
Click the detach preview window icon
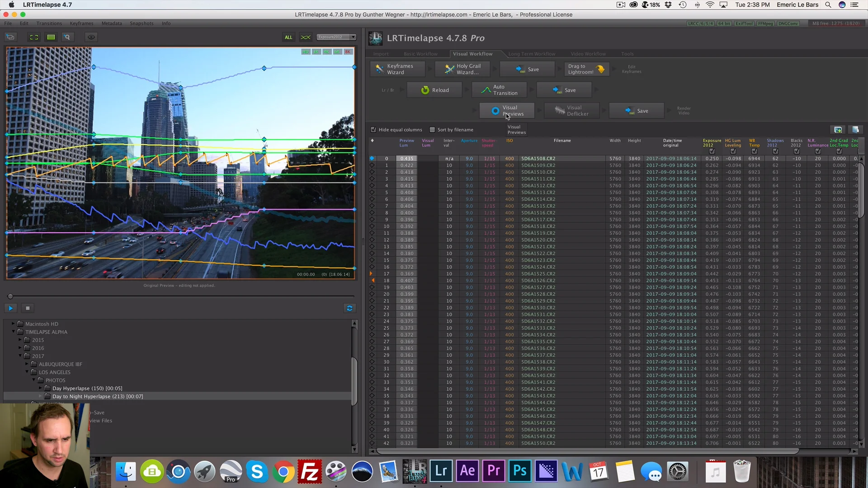click(x=10, y=37)
